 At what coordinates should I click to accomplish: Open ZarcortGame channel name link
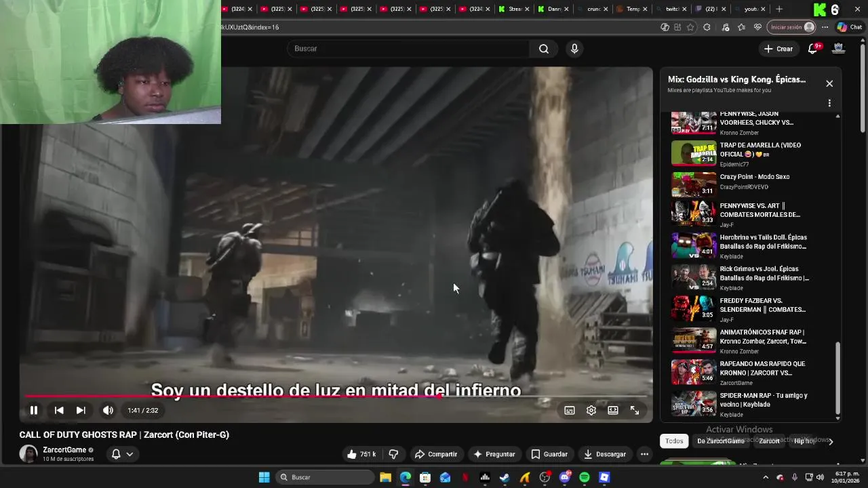coord(64,450)
